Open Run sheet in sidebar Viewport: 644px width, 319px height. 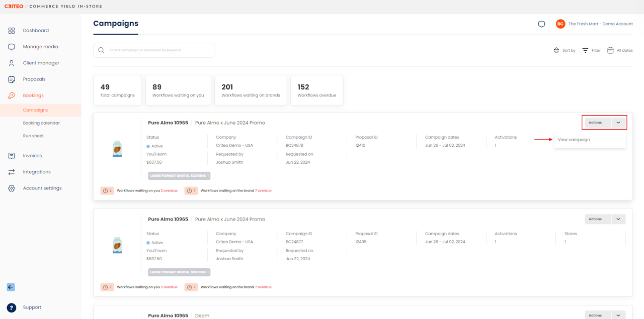[33, 136]
